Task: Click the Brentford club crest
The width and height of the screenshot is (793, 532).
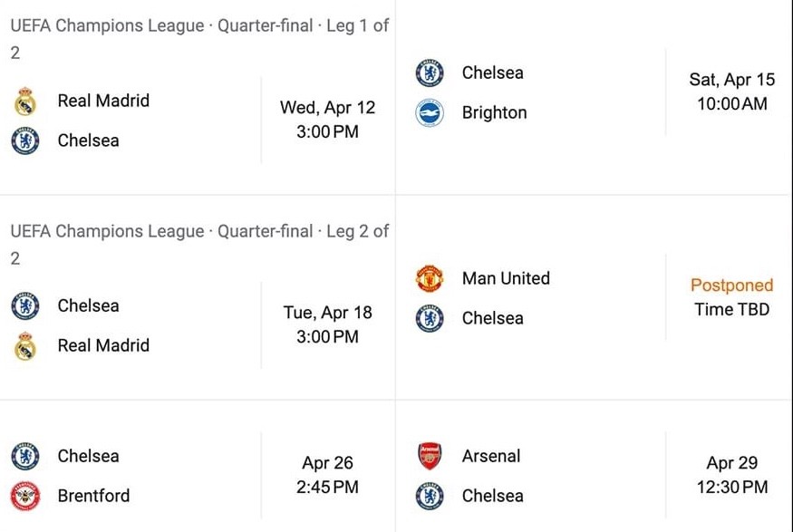Action: (25, 496)
